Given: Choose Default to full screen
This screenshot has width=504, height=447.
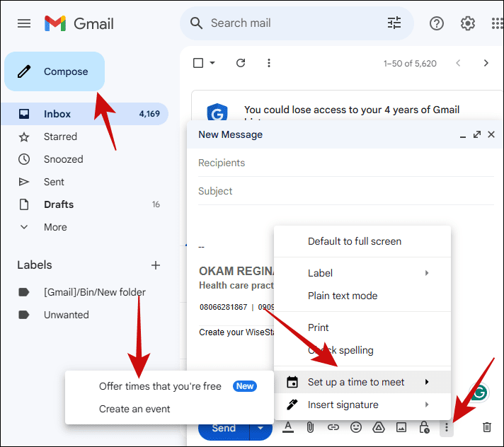Looking at the screenshot, I should coord(362,241).
